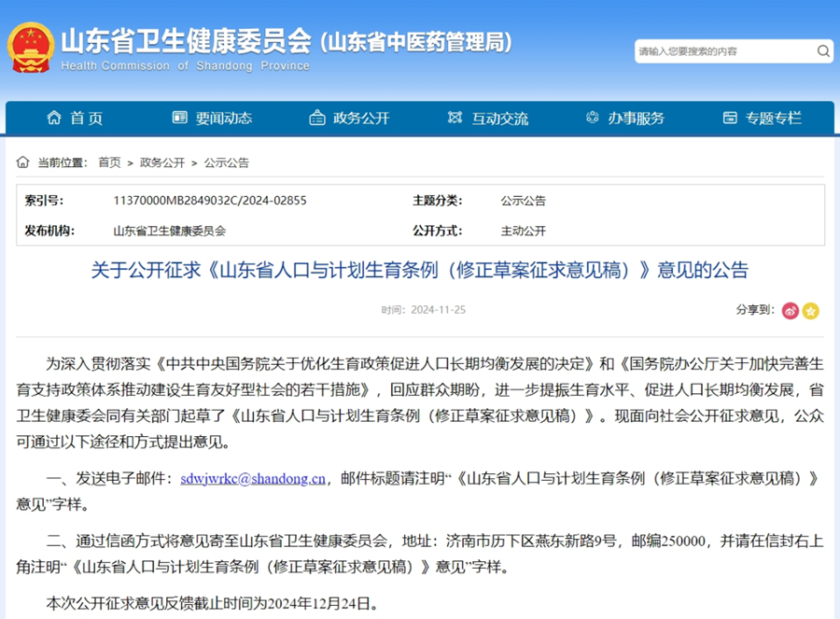Click the site title 山东省卫生健康委员会

[186, 41]
